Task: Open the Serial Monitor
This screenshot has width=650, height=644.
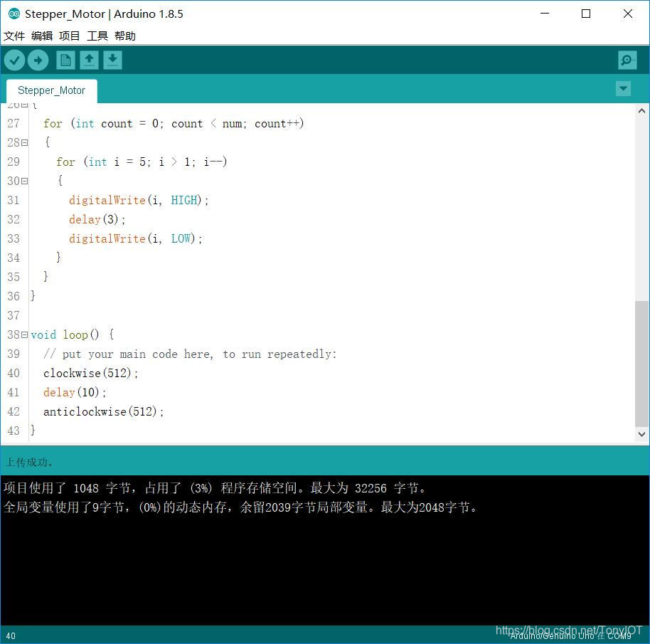Action: point(627,60)
